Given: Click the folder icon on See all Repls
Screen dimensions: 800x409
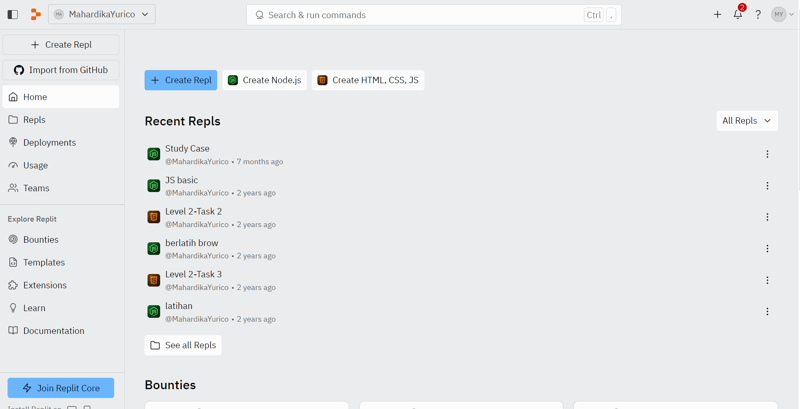Looking at the screenshot, I should [x=155, y=345].
